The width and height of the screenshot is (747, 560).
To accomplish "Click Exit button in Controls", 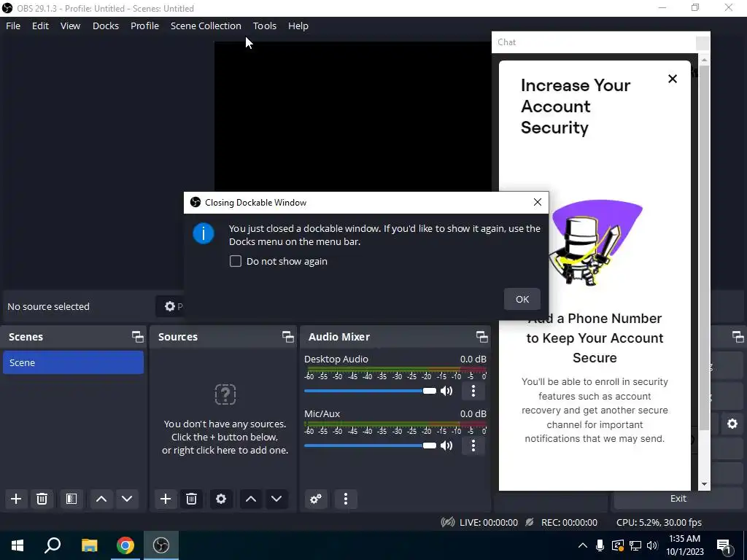I will [678, 499].
